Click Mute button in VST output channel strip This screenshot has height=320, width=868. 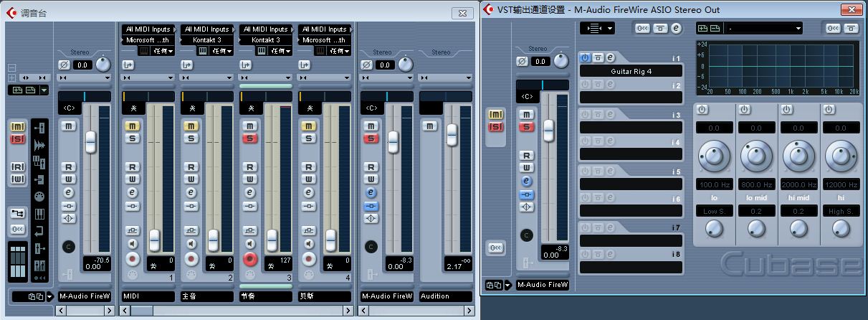527,115
